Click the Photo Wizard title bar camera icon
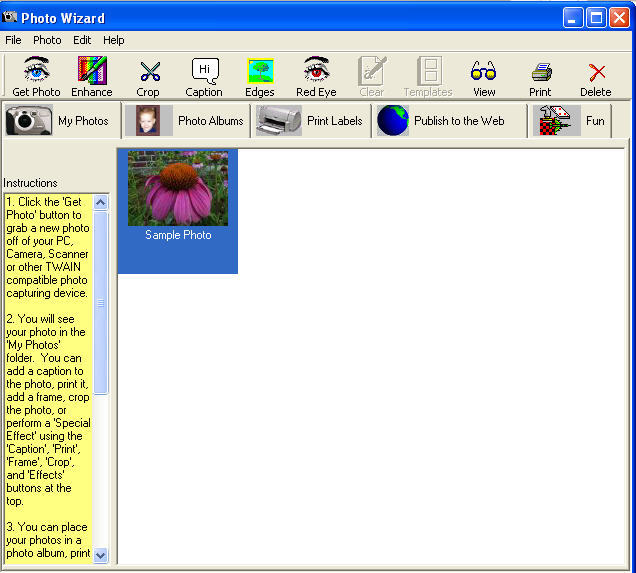This screenshot has width=636, height=573. pos(9,17)
